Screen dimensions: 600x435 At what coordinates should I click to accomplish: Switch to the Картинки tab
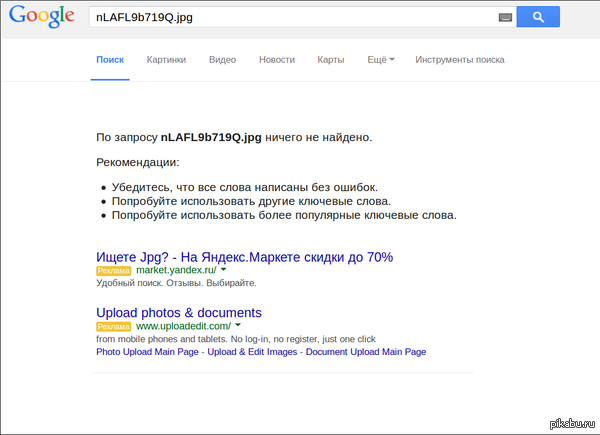[166, 60]
